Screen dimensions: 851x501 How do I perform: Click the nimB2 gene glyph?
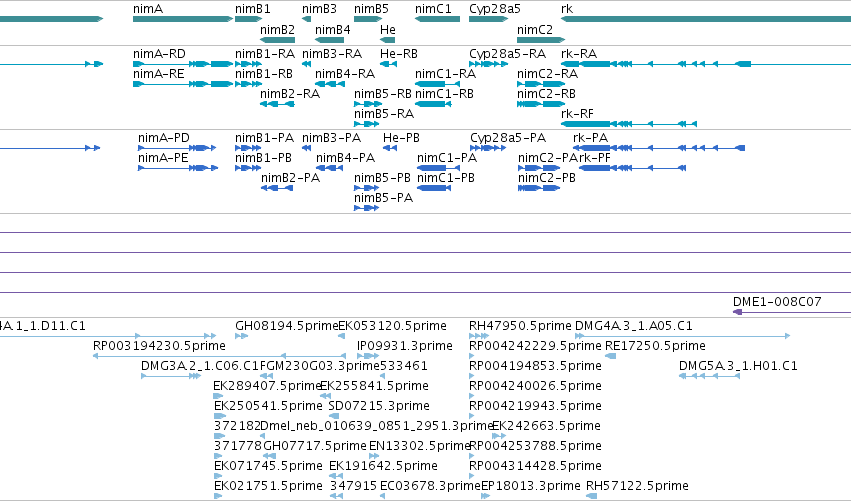pos(277,40)
